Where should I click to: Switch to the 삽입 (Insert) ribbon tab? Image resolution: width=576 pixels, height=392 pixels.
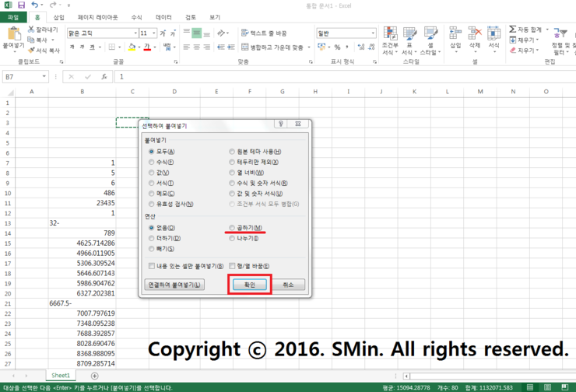[59, 17]
